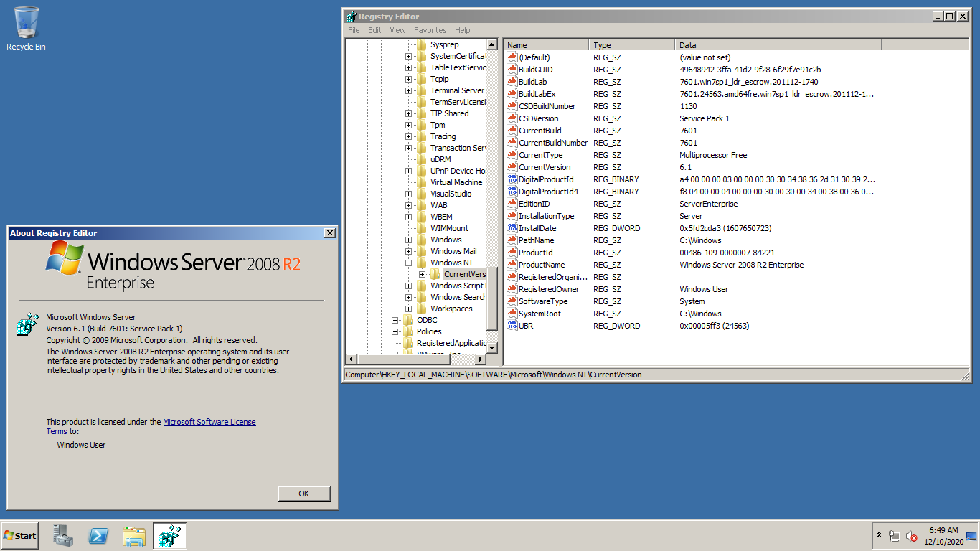
Task: Expand the CurrentVersion tree node
Action: 423,274
